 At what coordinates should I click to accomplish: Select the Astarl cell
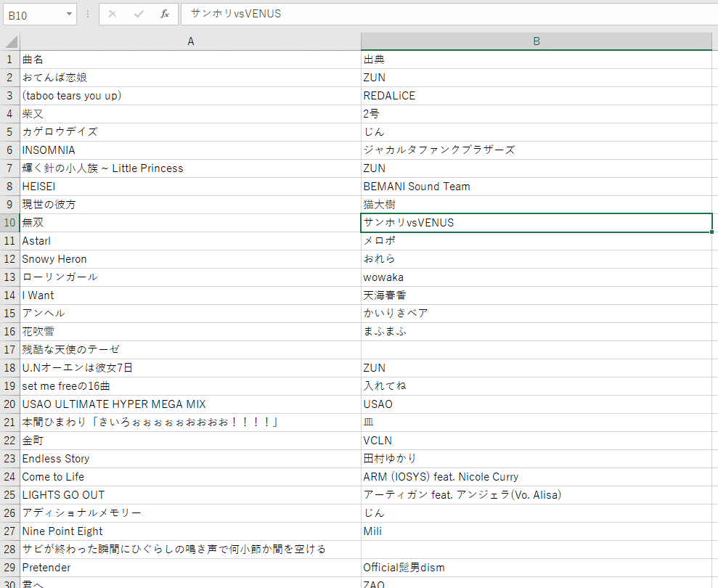(x=190, y=241)
